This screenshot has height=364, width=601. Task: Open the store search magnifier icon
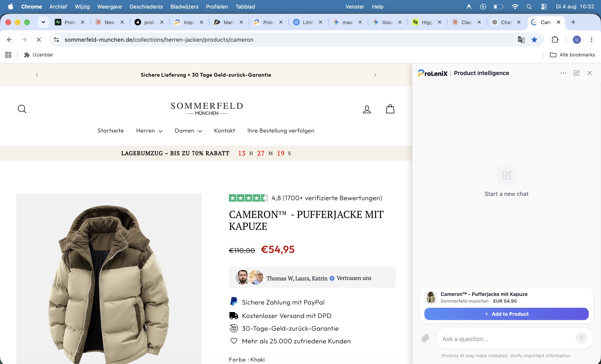22,109
